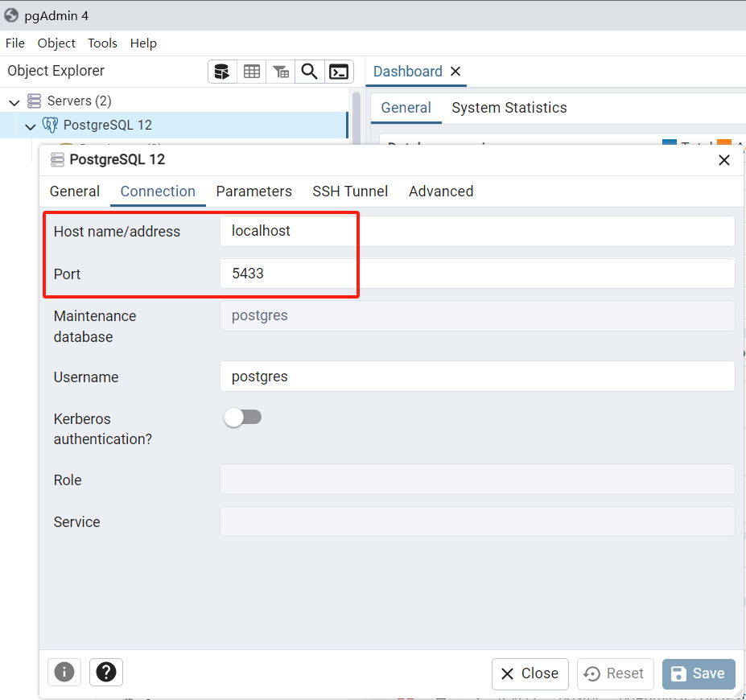Open the View Data table icon
This screenshot has width=746, height=700.
point(252,72)
